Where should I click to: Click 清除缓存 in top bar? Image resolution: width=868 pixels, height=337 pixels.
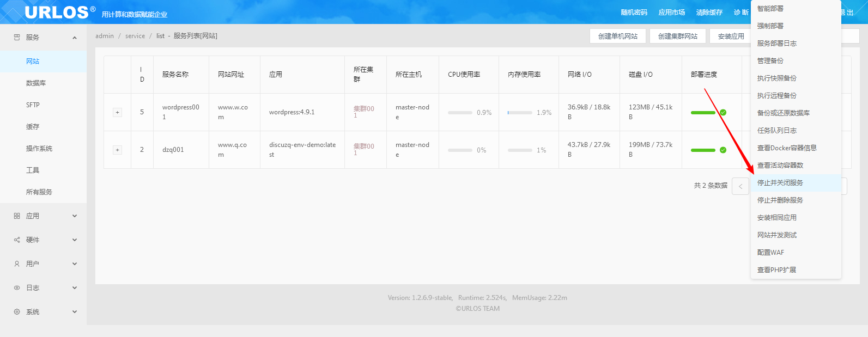tap(709, 12)
